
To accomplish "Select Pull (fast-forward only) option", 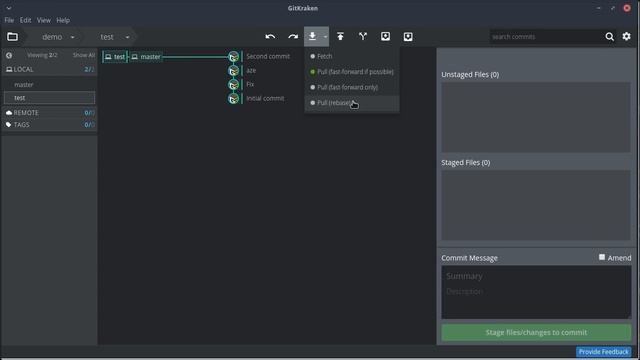I will tap(352, 87).
